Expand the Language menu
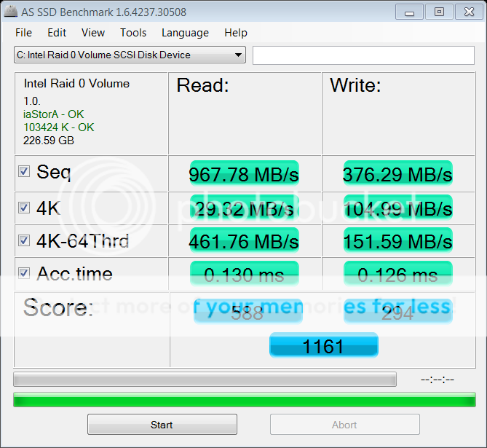487x448 pixels. [185, 33]
